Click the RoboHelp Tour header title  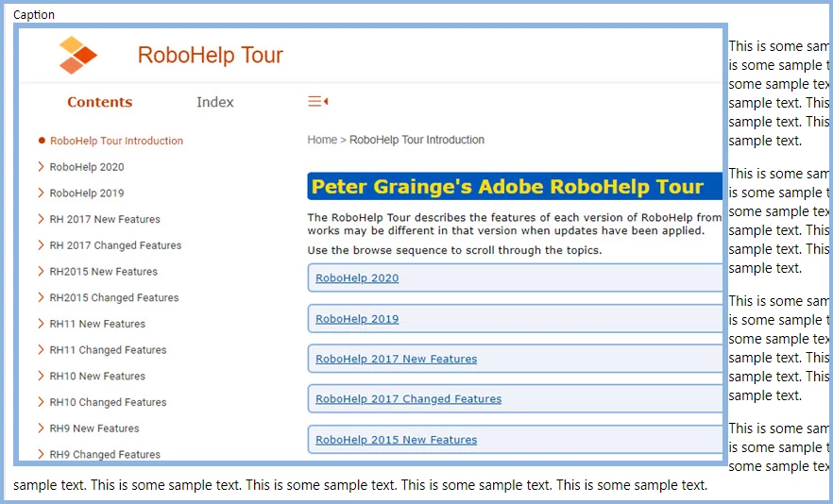click(x=211, y=56)
